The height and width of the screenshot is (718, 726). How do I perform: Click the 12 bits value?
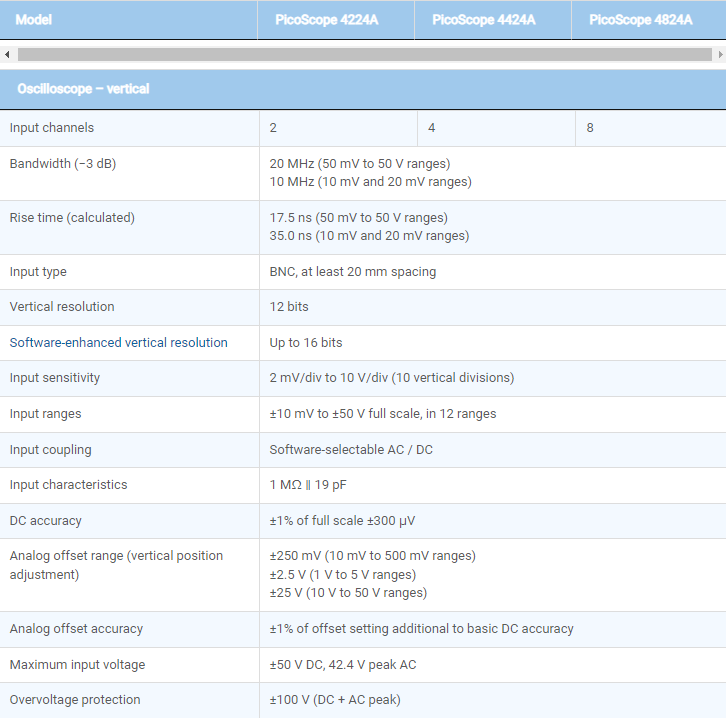[289, 306]
